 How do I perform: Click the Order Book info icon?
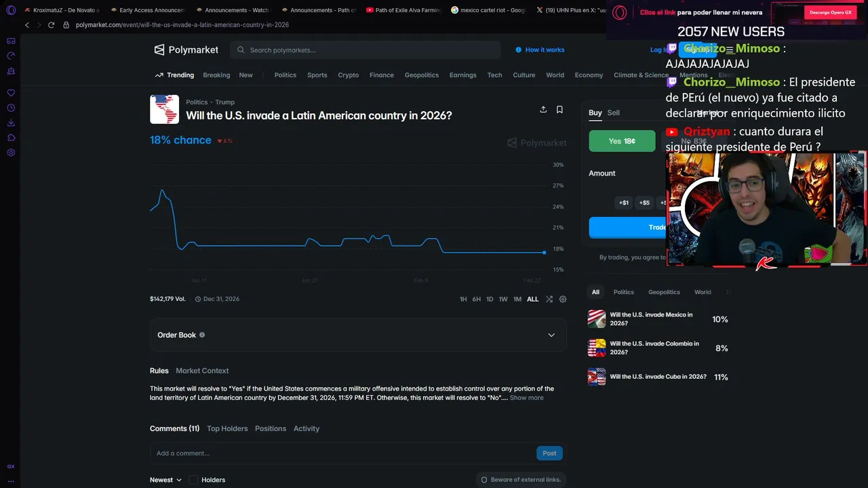[x=202, y=335]
